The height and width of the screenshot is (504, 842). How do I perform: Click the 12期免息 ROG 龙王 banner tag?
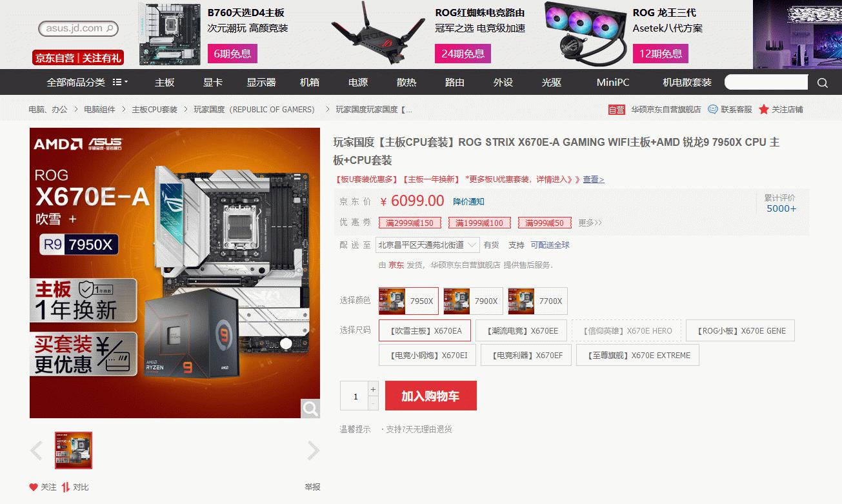click(660, 54)
